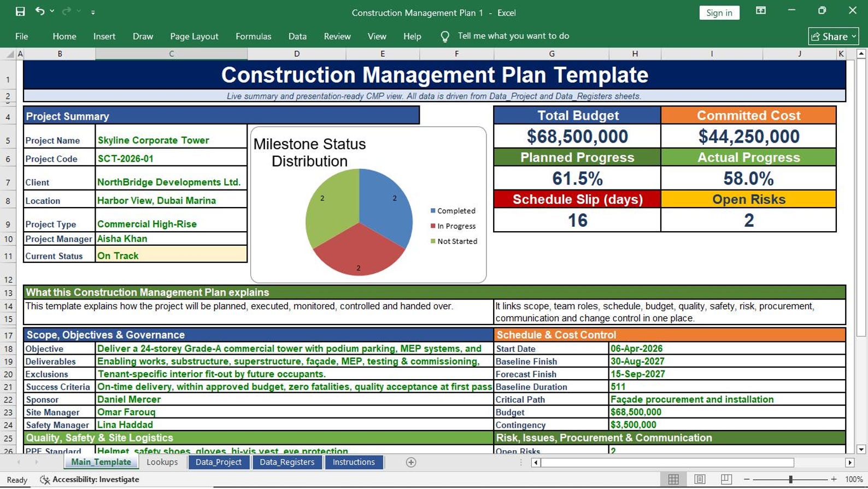Open the Undo history dropdown arrow
868x489 pixels.
(x=52, y=11)
